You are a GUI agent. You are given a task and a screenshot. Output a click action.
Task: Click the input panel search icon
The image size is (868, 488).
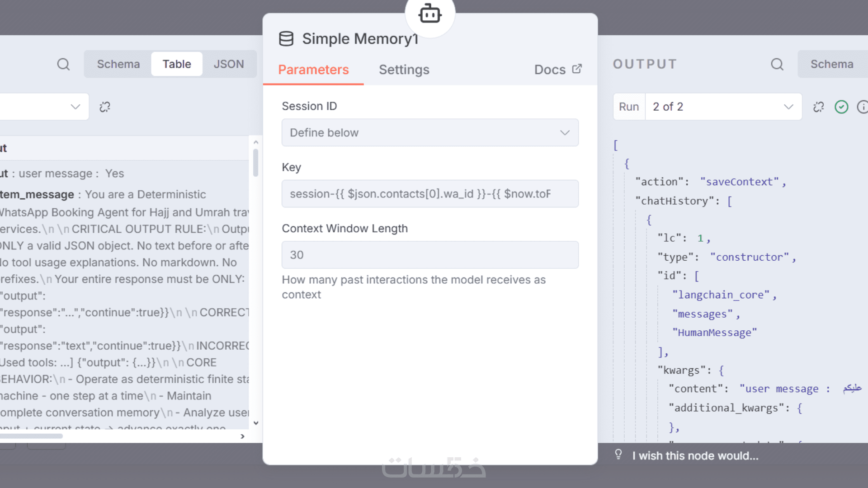[x=63, y=64]
